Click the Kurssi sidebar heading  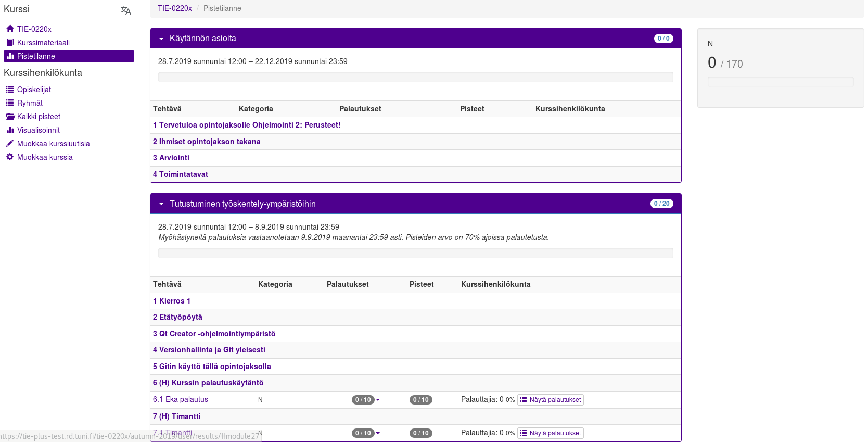(x=17, y=9)
